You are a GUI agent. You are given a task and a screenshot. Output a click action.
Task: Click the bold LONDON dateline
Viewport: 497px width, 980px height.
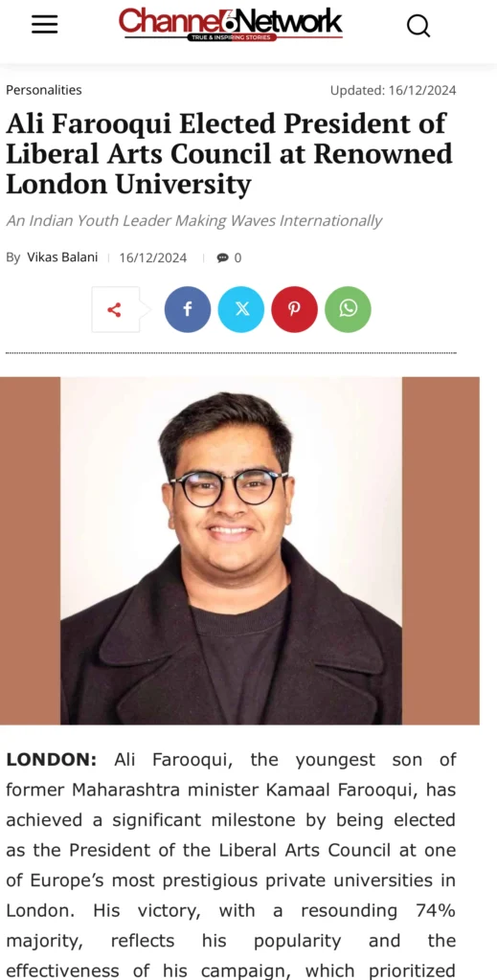coord(52,760)
